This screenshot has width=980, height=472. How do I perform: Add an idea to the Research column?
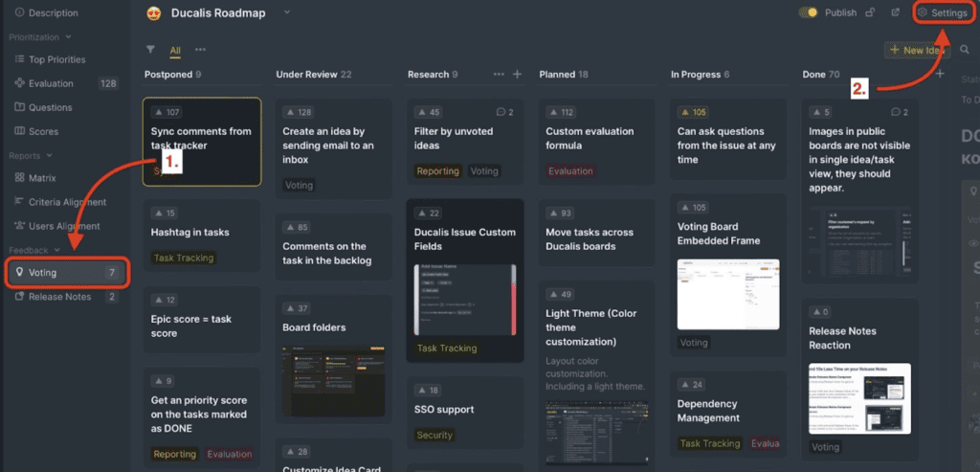click(517, 75)
